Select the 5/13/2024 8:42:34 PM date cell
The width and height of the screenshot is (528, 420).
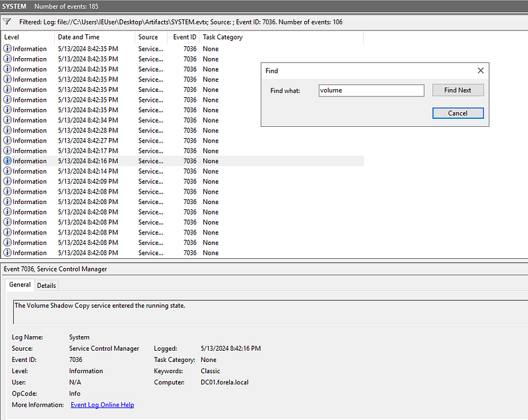[x=88, y=120]
